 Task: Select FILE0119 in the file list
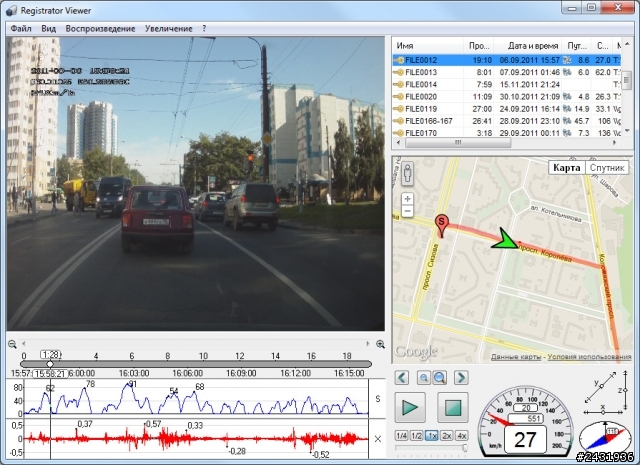(x=507, y=109)
